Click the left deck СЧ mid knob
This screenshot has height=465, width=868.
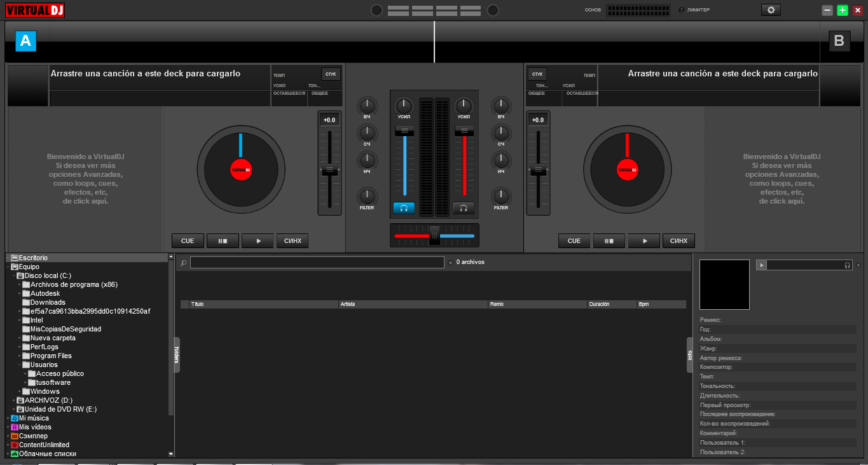367,133
